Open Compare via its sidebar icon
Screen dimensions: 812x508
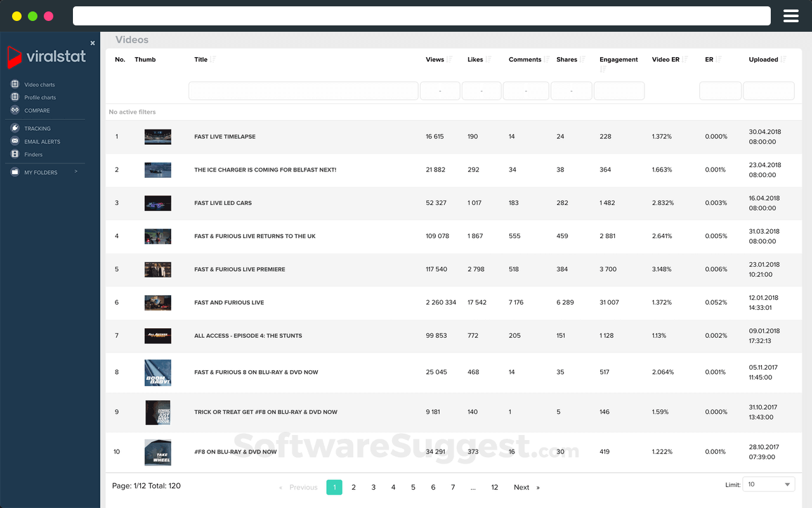15,110
